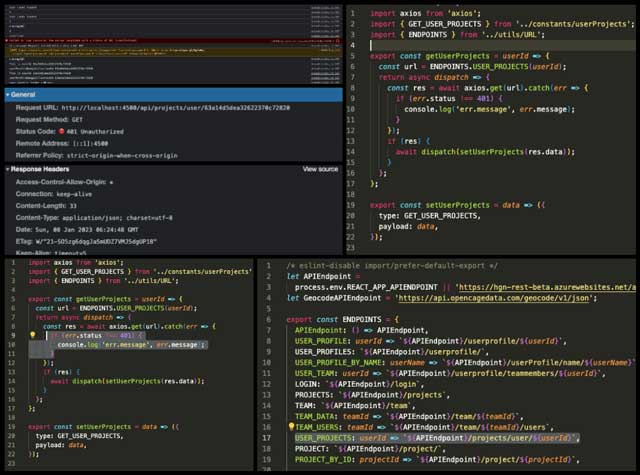Click the View source link

pyautogui.click(x=320, y=169)
